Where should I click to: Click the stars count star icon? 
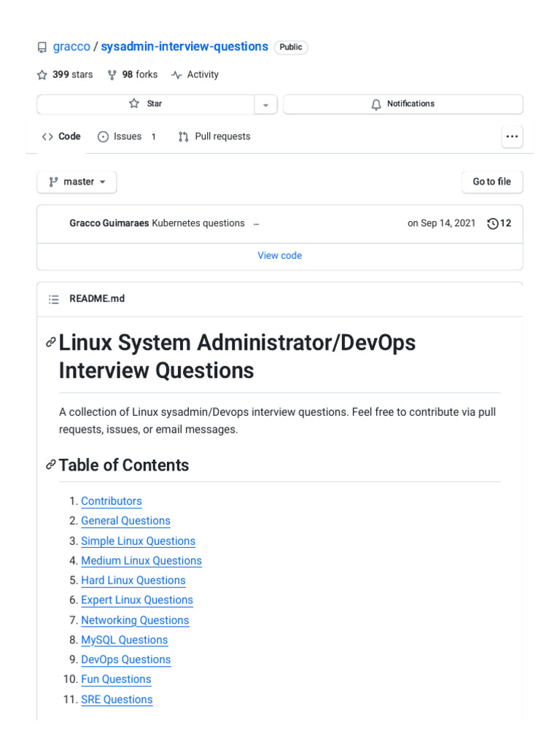pyautogui.click(x=42, y=74)
